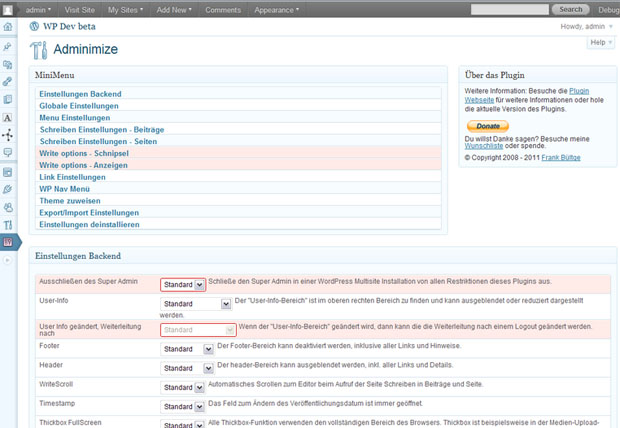
Task: Open the highlighted Settings sidebar icon
Action: pyautogui.click(x=8, y=242)
